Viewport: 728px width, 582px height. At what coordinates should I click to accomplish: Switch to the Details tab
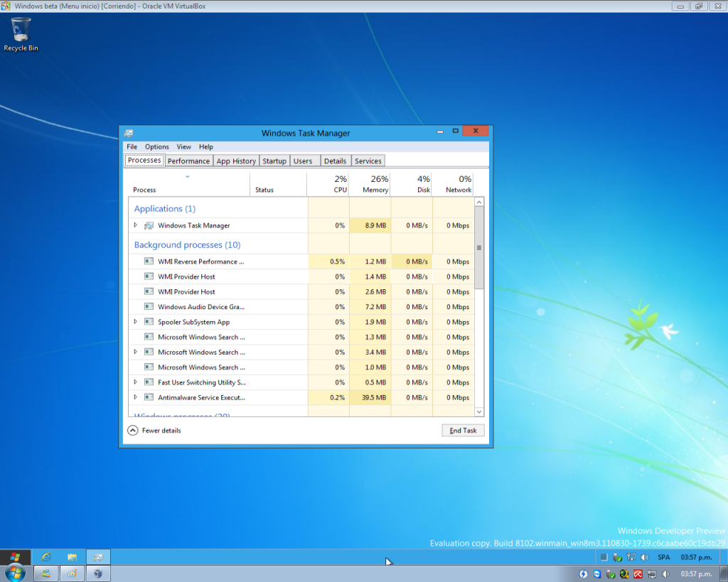click(x=336, y=161)
